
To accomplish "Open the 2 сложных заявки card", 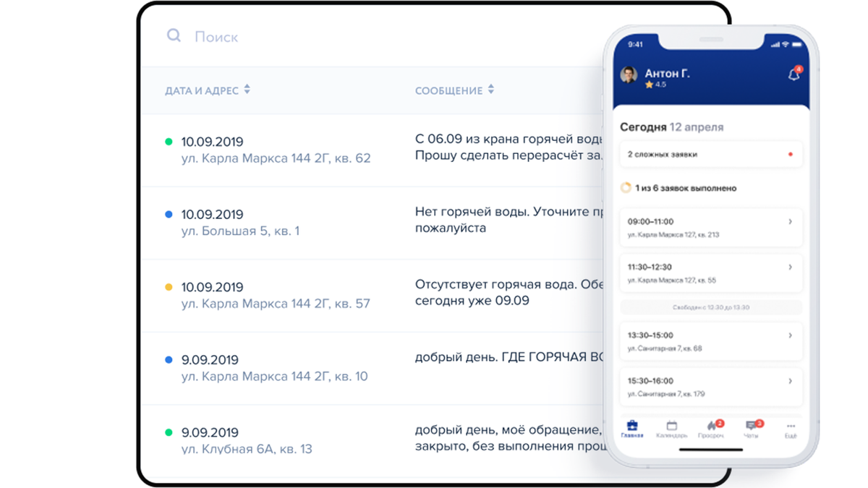I will point(711,153).
